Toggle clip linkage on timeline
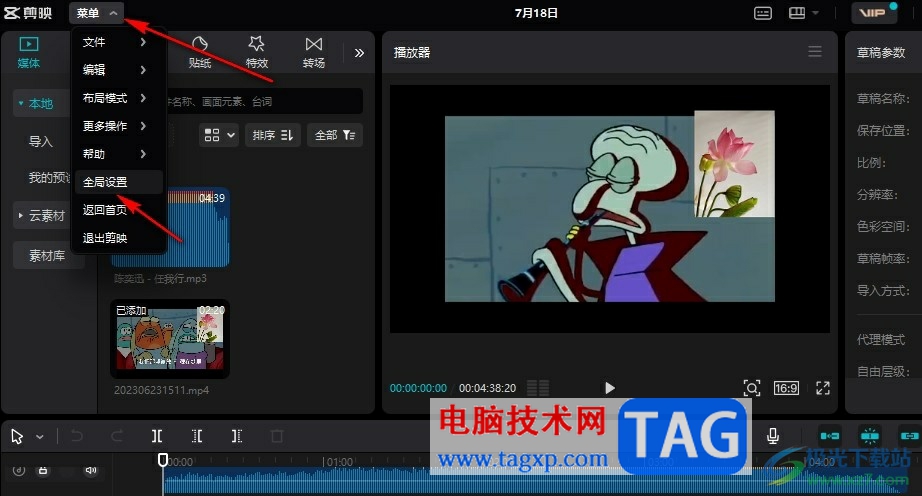This screenshot has width=922, height=496. (x=910, y=436)
